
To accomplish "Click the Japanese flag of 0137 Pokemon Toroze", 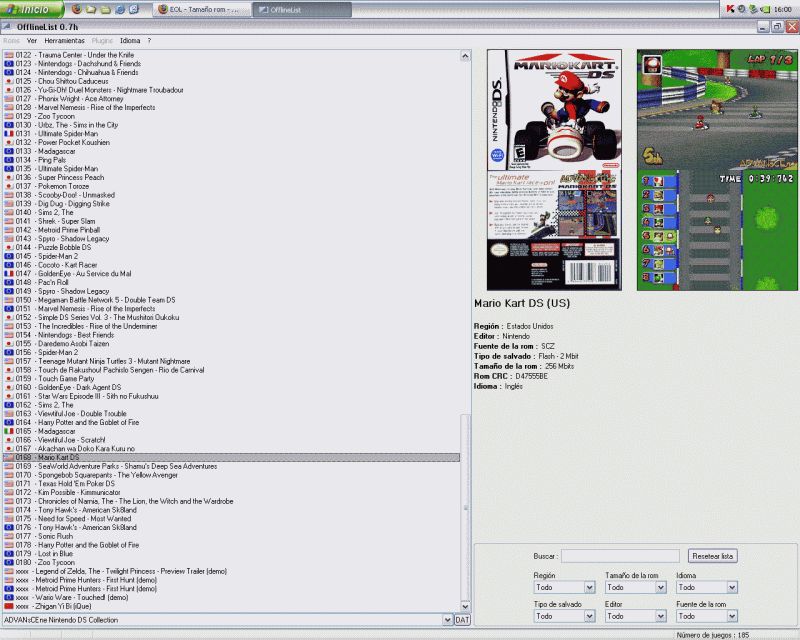I will 9,186.
